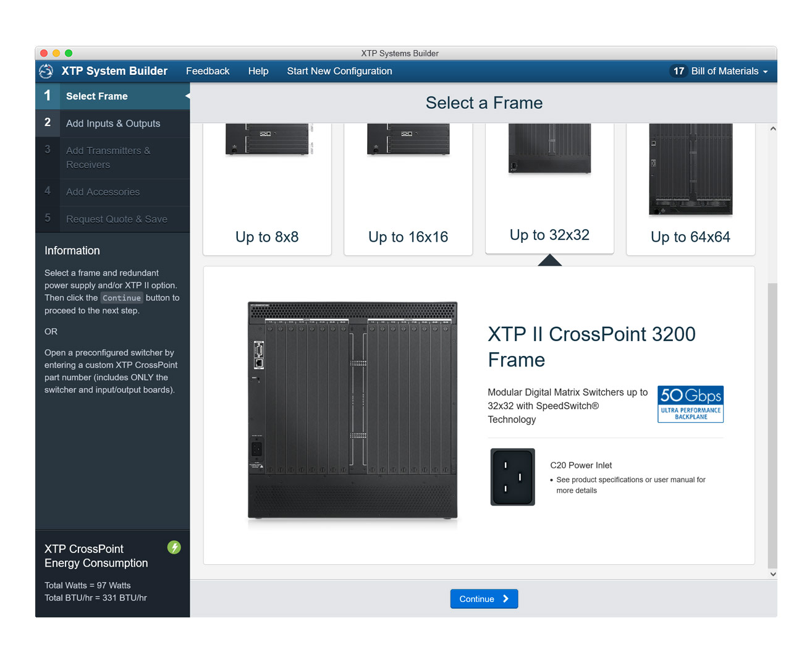Select the Up to 64x64 frame card
812x665 pixels.
click(690, 188)
